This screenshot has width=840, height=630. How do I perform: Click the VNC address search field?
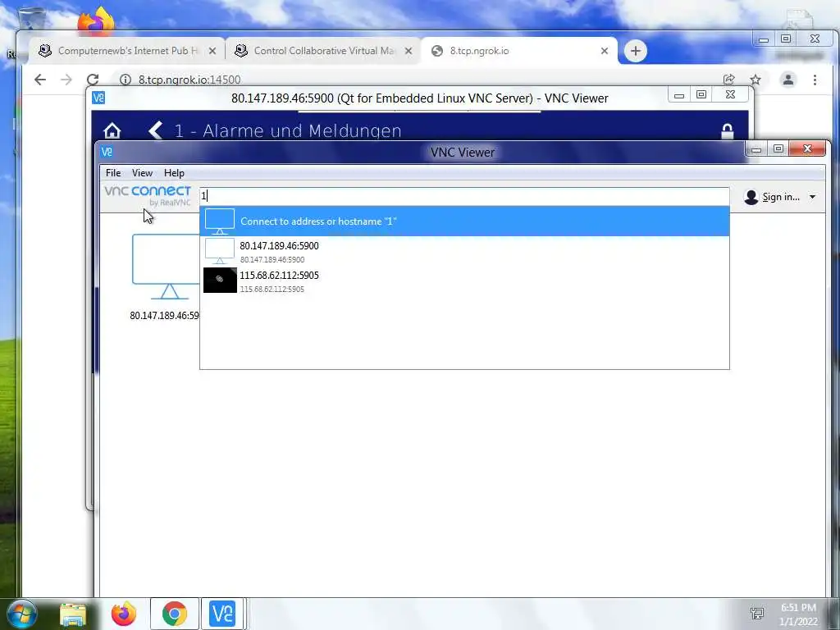(x=464, y=196)
